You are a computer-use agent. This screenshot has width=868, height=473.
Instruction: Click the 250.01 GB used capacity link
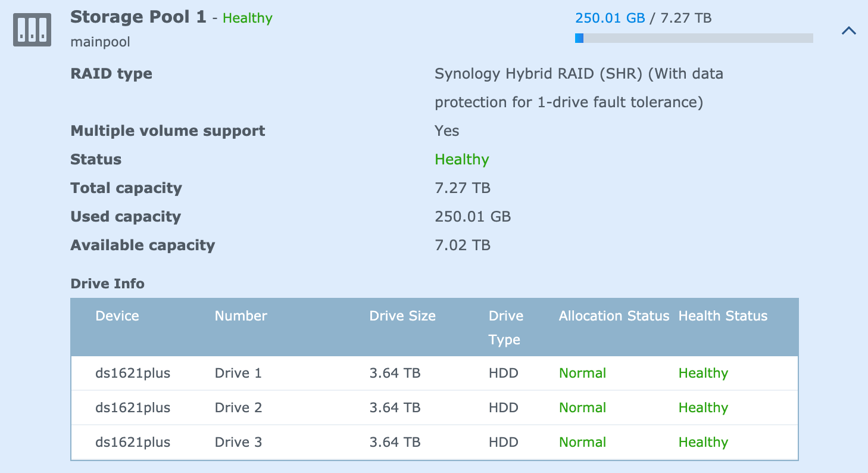(x=610, y=18)
